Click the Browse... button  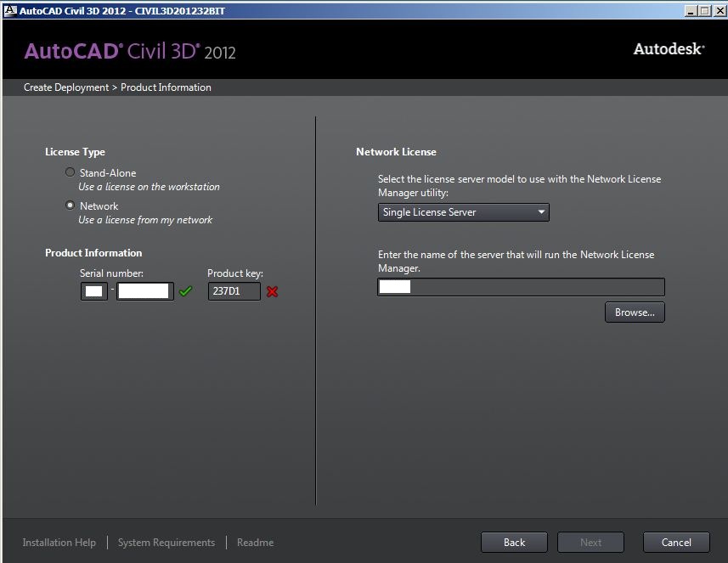point(635,312)
